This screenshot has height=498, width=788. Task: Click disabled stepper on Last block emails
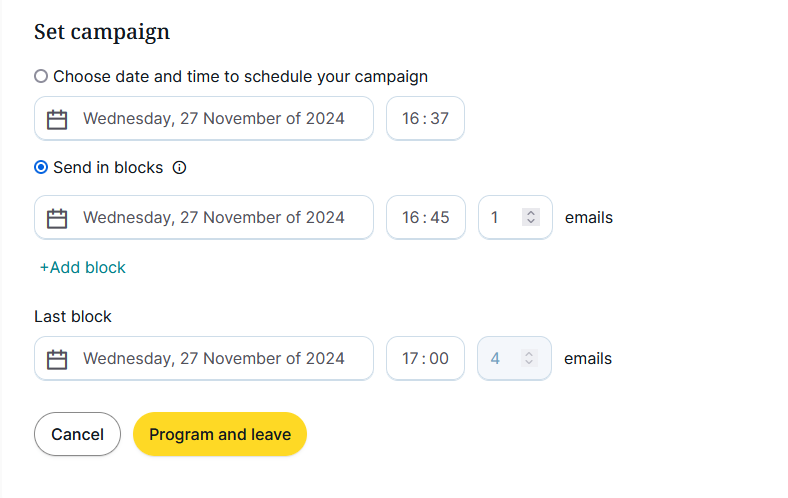point(530,358)
